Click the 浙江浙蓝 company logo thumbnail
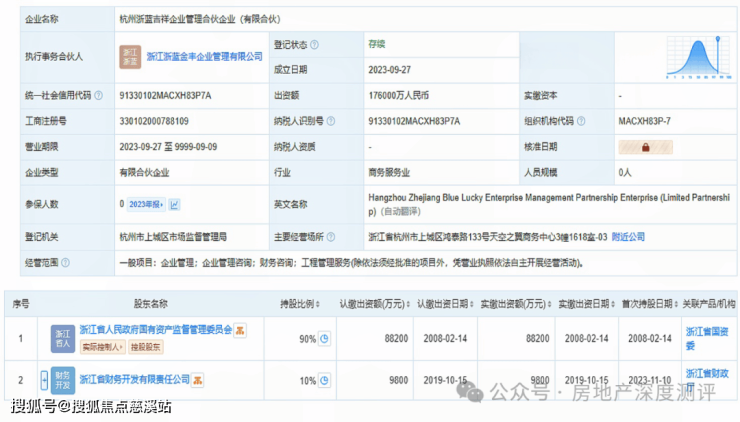Image resolution: width=740 pixels, height=422 pixels. click(130, 57)
